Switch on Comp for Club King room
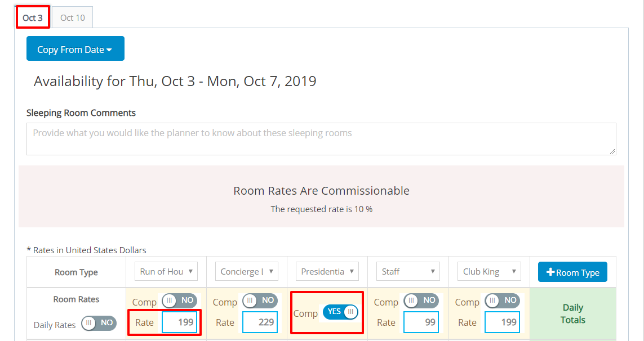The height and width of the screenshot is (341, 644). 502,301
